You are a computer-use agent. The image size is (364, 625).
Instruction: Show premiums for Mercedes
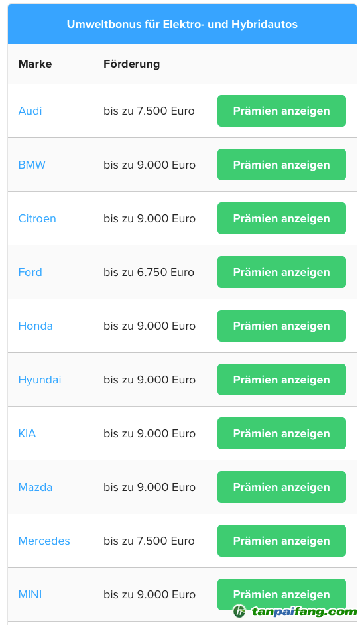point(282,541)
